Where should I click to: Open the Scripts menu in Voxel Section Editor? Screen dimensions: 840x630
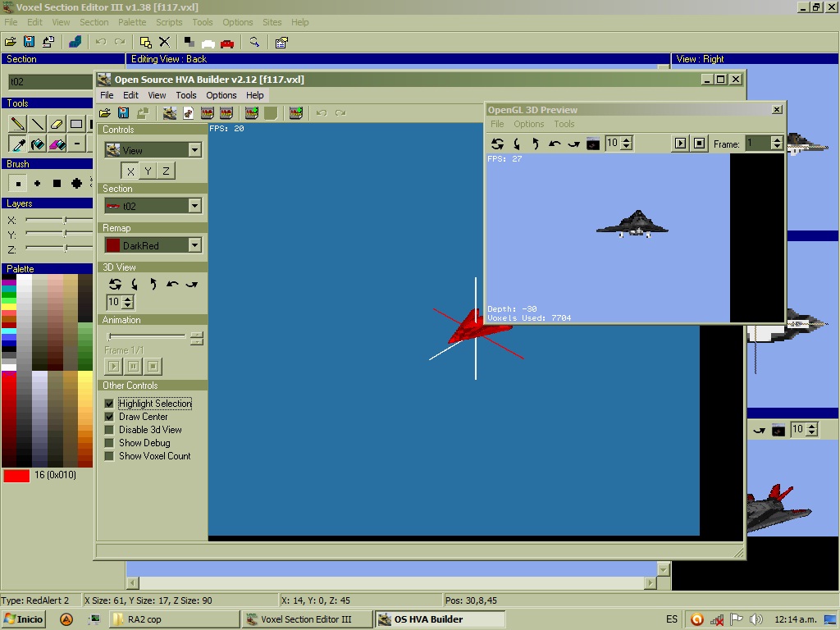coord(169,22)
